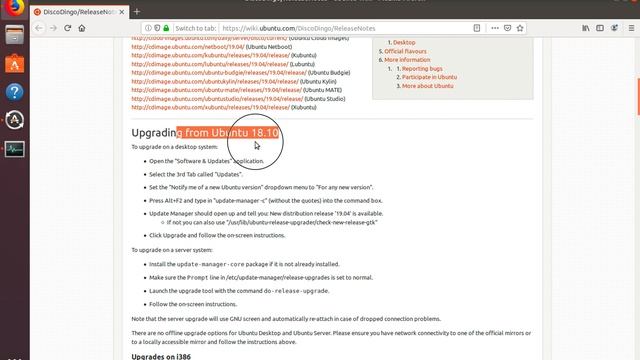640x360 pixels.
Task: Open the Ubuntu Kylin release link
Action: pyautogui.click(x=215, y=82)
